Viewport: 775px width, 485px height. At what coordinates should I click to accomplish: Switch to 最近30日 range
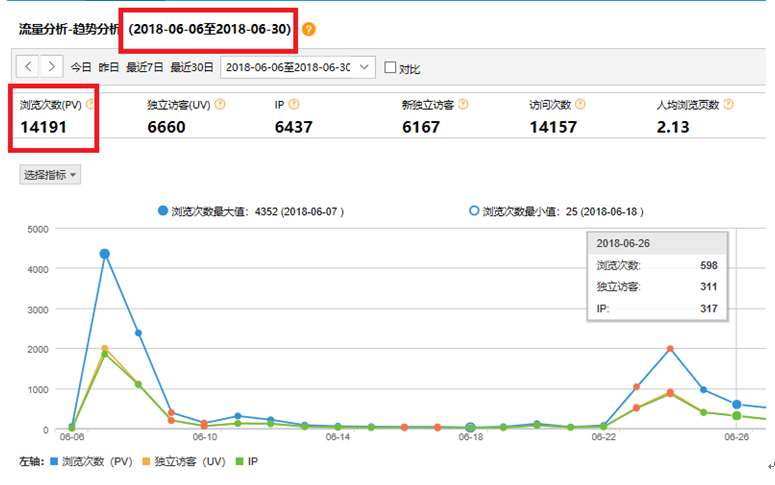[192, 68]
